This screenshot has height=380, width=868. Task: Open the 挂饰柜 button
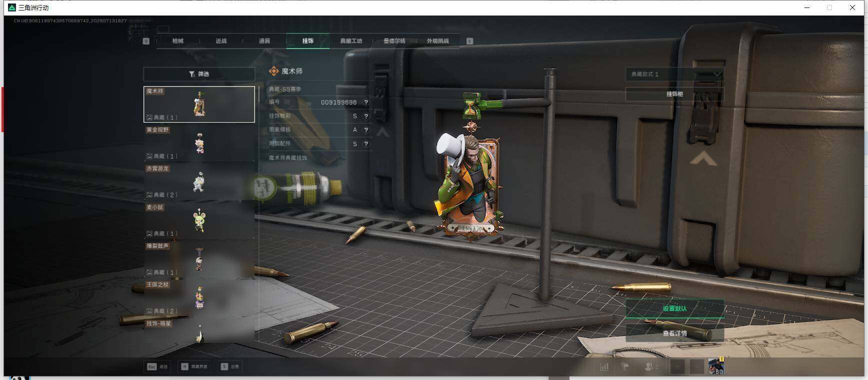point(674,94)
